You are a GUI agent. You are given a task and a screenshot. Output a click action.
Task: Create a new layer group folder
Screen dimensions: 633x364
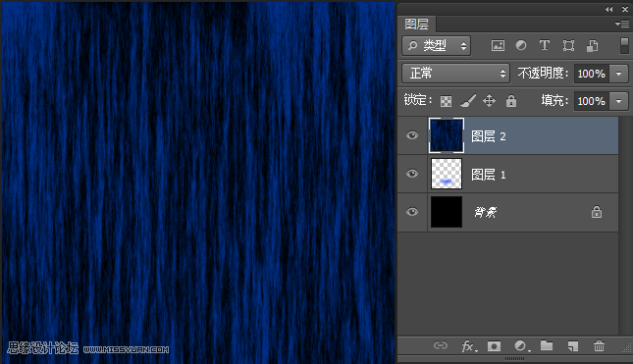coord(547,345)
